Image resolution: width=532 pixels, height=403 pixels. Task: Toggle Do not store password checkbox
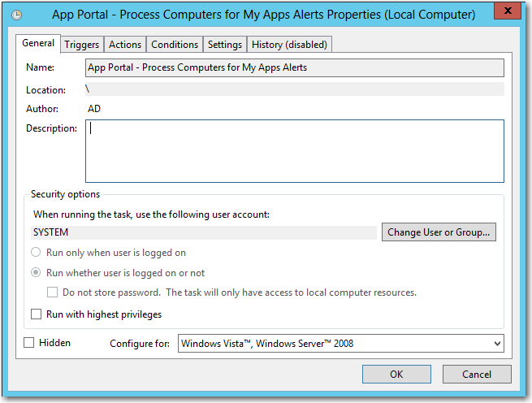(52, 292)
